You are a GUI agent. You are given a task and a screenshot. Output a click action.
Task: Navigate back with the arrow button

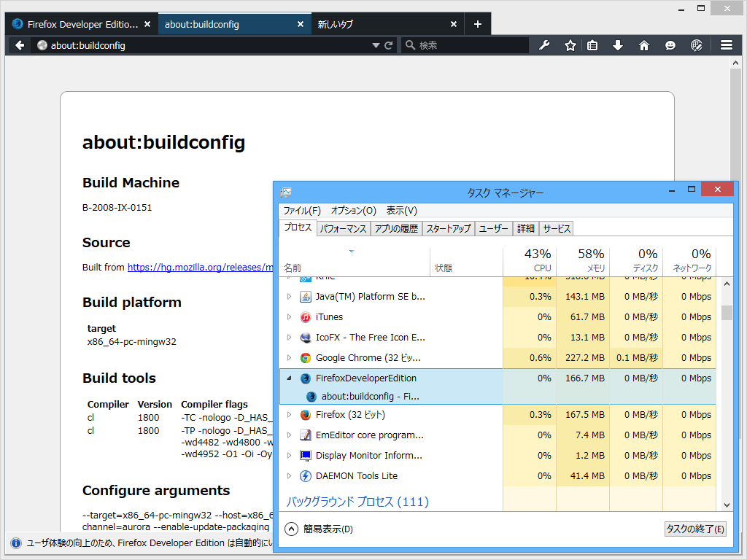tap(19, 44)
